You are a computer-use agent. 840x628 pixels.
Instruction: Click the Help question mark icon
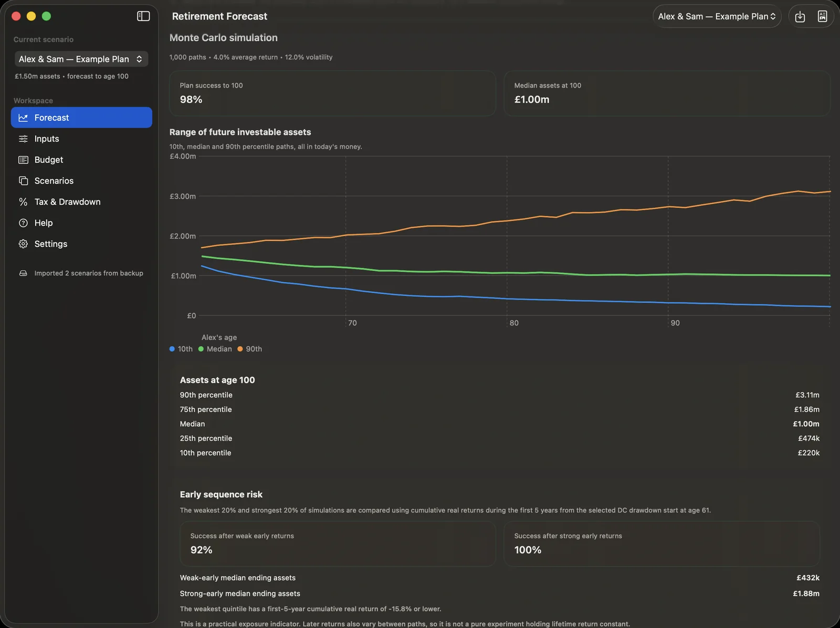[x=23, y=223]
